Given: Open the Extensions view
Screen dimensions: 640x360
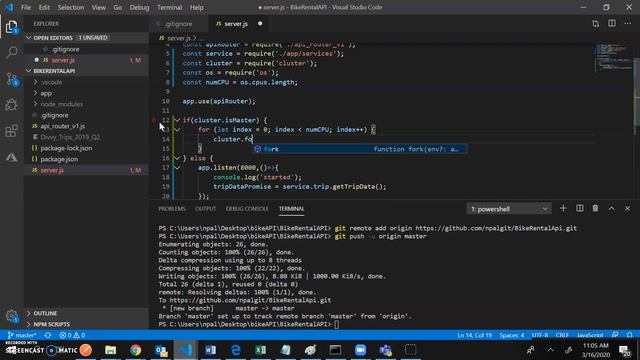Looking at the screenshot, I should pyautogui.click(x=11, y=131).
